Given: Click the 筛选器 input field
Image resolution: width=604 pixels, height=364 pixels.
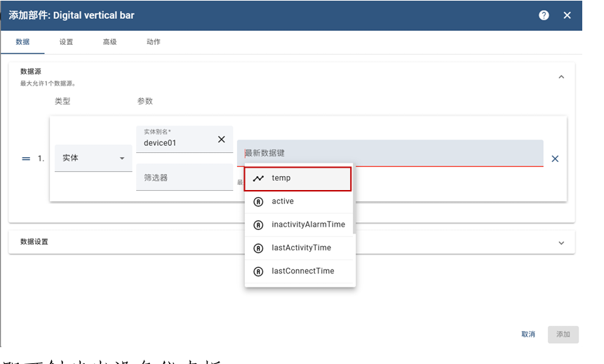Looking at the screenshot, I should click(184, 177).
